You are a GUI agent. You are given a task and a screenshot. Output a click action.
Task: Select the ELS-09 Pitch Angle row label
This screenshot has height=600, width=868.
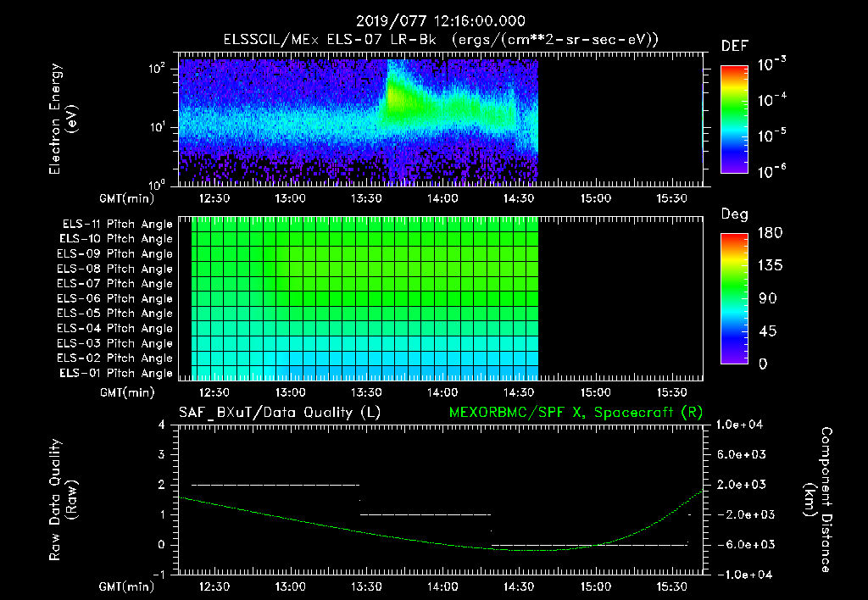114,254
